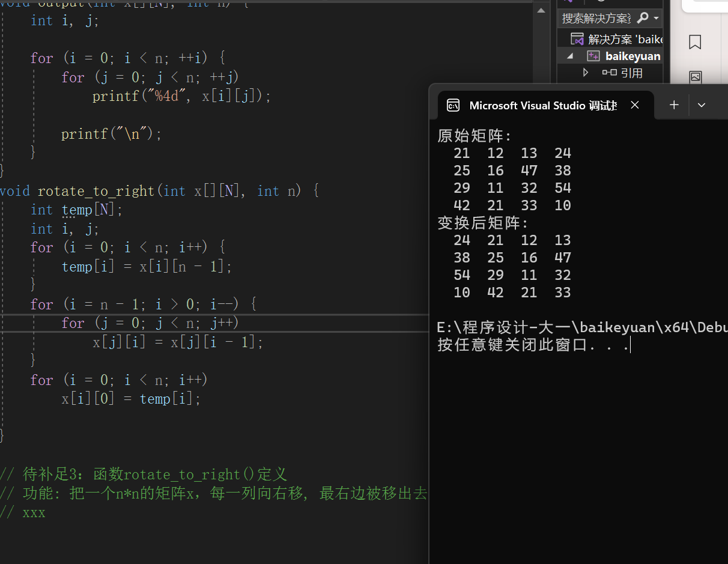Click the temp[i] = x[i][n - 1]; line
The image size is (728, 564).
(x=147, y=267)
